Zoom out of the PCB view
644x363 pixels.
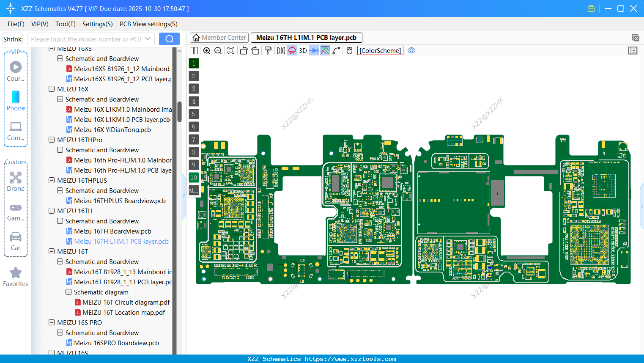[217, 50]
